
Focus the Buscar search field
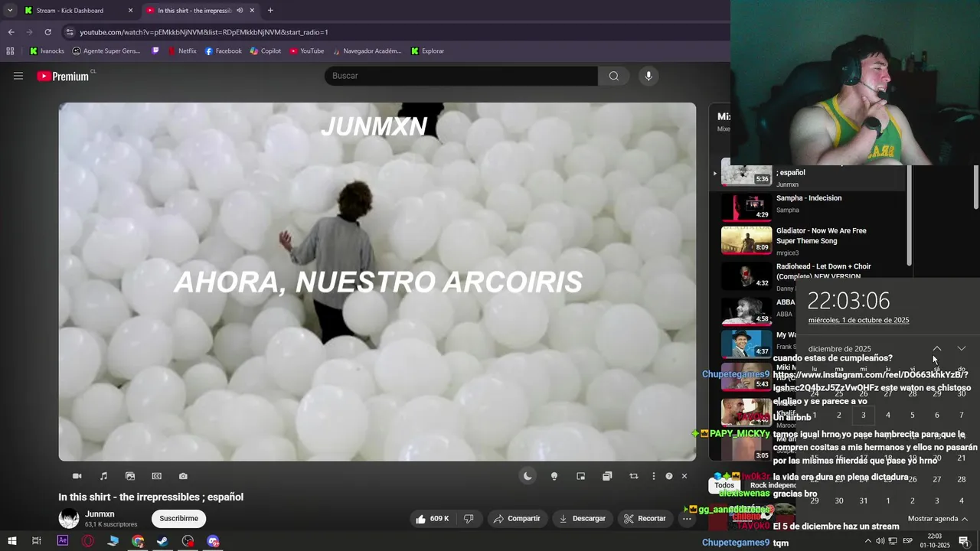(x=461, y=76)
